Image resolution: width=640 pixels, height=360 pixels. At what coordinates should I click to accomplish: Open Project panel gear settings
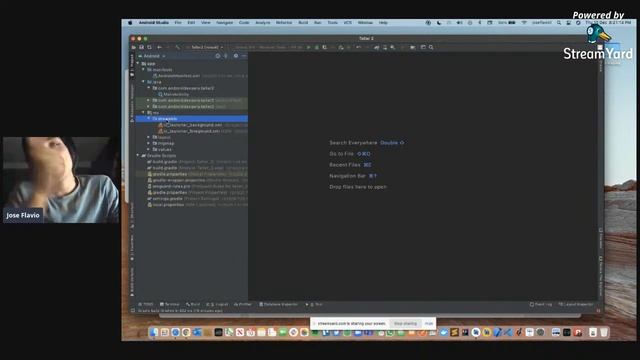(x=236, y=56)
